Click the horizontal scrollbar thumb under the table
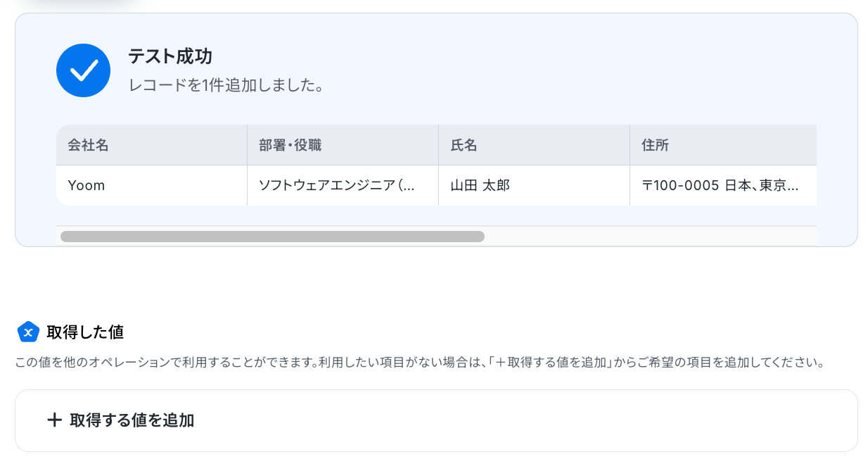The height and width of the screenshot is (459, 868). (x=272, y=237)
